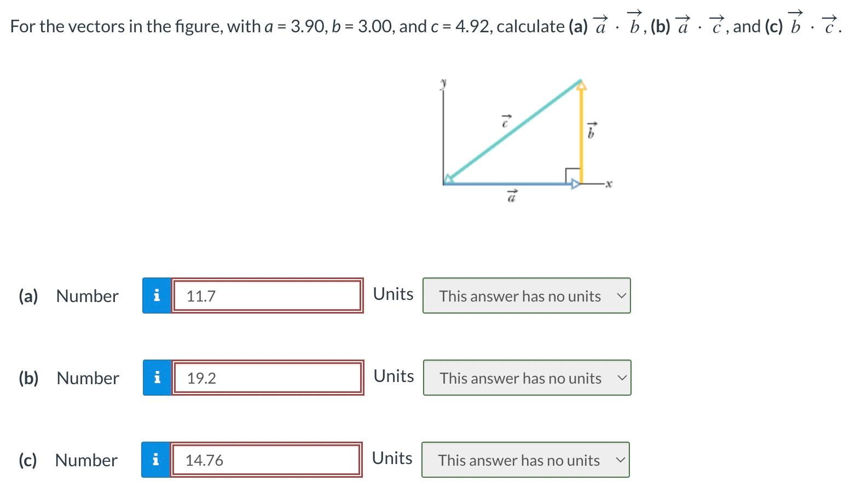Open the units dropdown for part (c)

pyautogui.click(x=524, y=460)
